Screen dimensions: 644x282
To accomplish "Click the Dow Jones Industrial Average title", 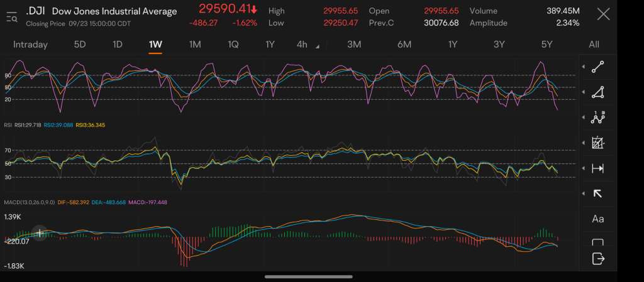I will click(x=114, y=11).
